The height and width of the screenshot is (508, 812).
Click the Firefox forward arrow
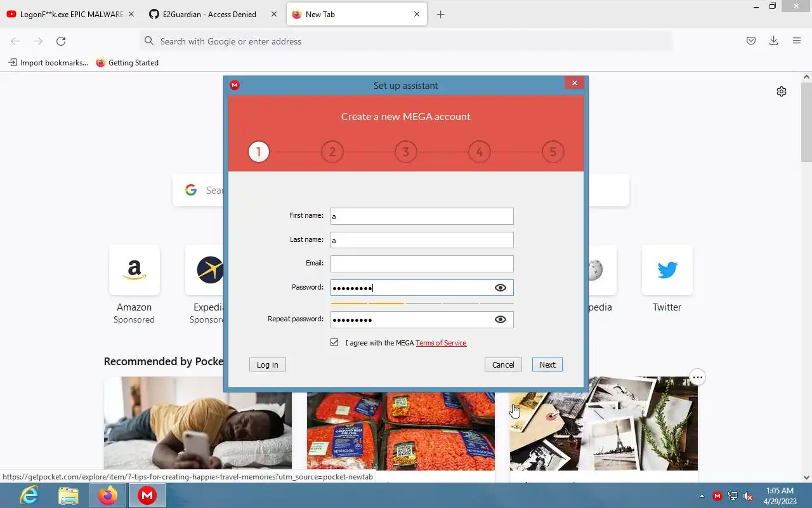click(x=38, y=41)
